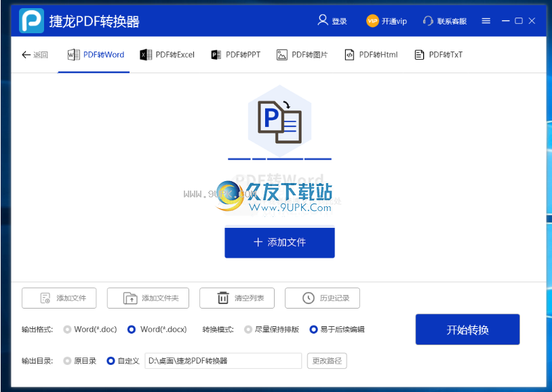Click the large blue 添加文件 button

[279, 242]
